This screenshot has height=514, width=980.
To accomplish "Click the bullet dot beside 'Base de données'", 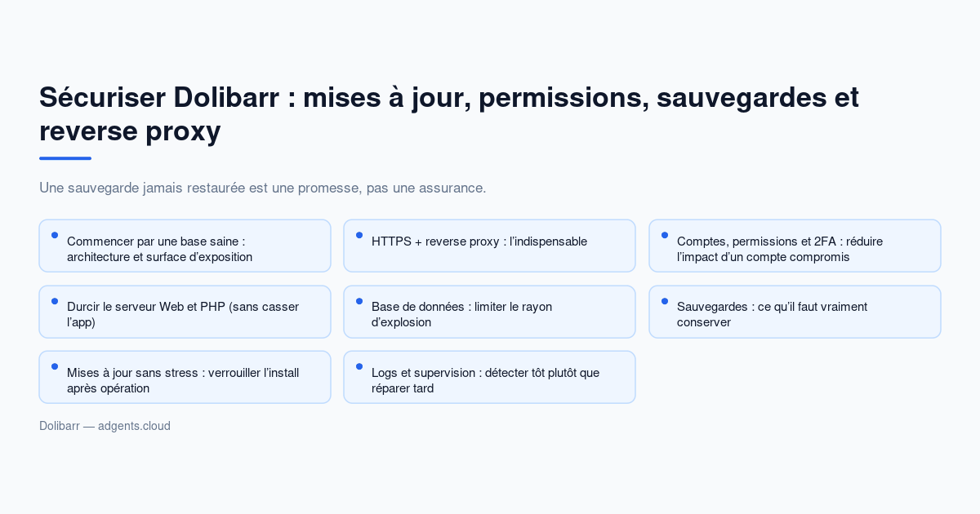I will [x=359, y=301].
